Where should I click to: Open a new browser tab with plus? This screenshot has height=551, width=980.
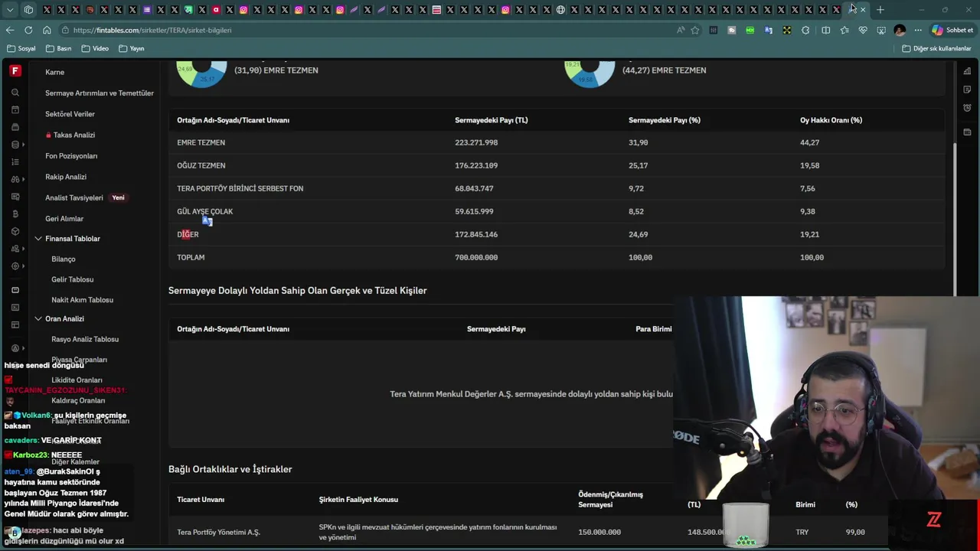(880, 10)
